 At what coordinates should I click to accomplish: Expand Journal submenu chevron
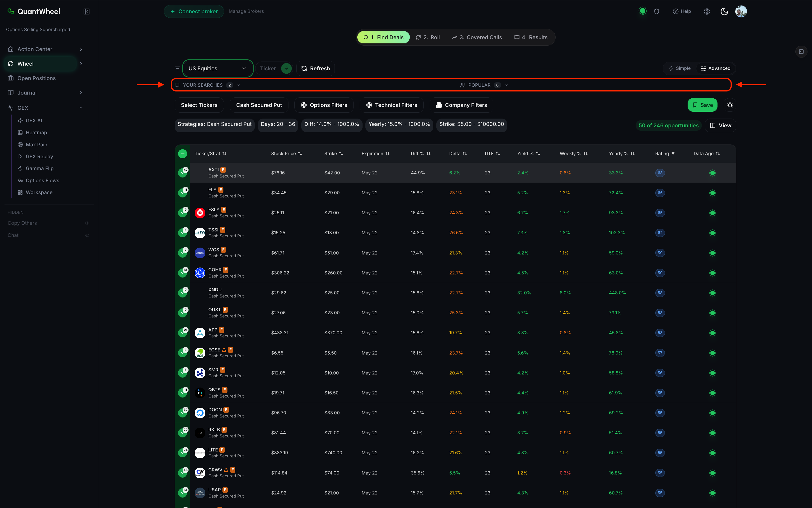pyautogui.click(x=81, y=93)
